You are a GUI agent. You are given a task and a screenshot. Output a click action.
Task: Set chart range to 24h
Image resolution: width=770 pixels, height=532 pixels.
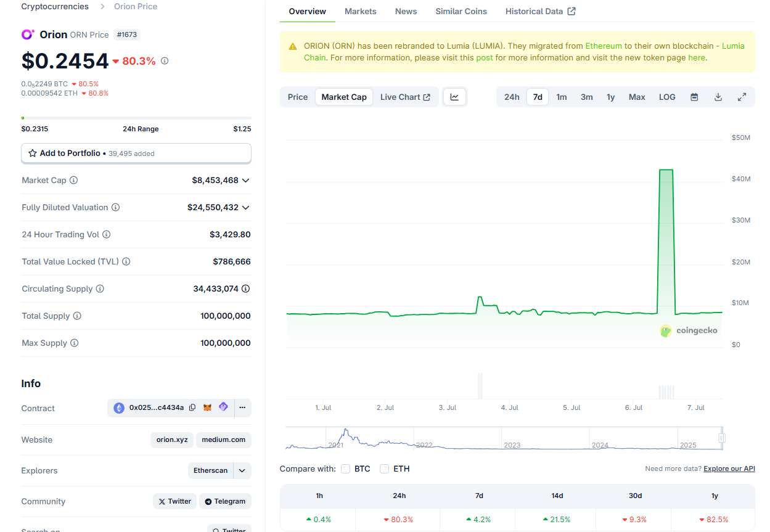512,97
